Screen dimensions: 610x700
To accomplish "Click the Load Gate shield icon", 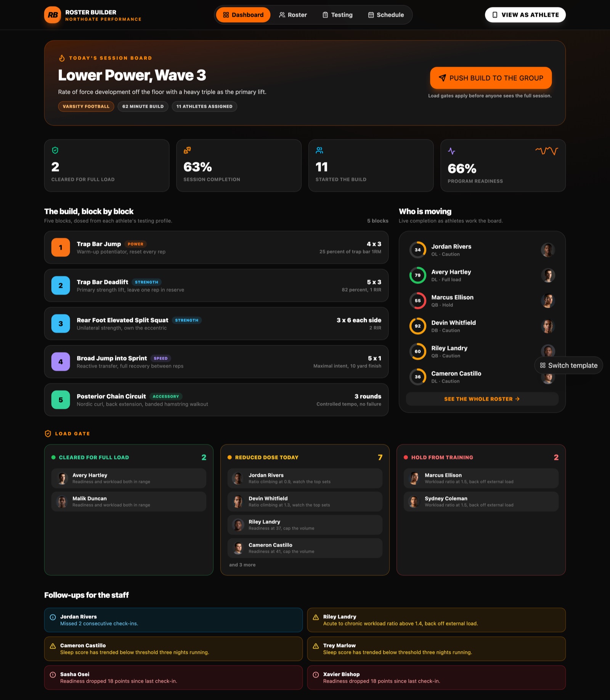I will tap(48, 434).
